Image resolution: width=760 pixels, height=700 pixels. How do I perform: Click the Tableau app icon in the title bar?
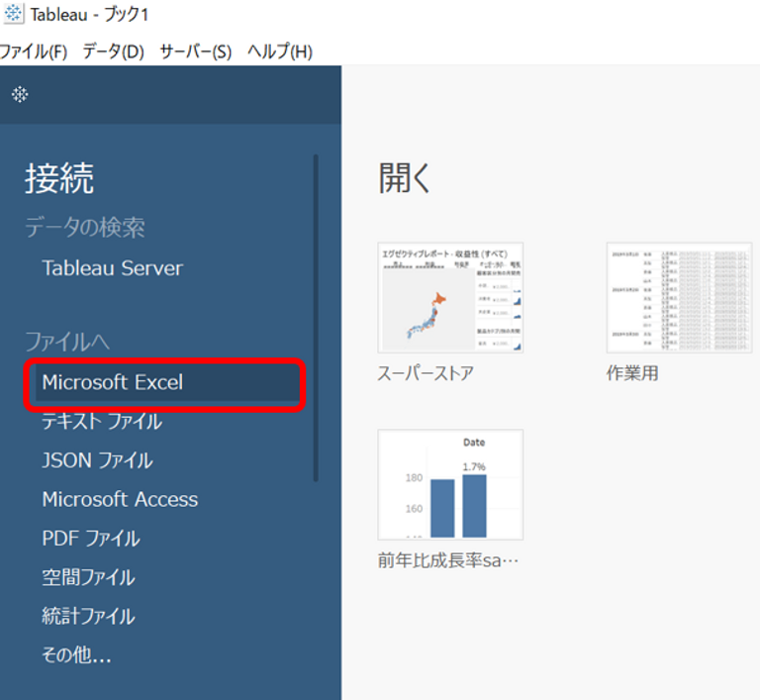pyautogui.click(x=13, y=14)
